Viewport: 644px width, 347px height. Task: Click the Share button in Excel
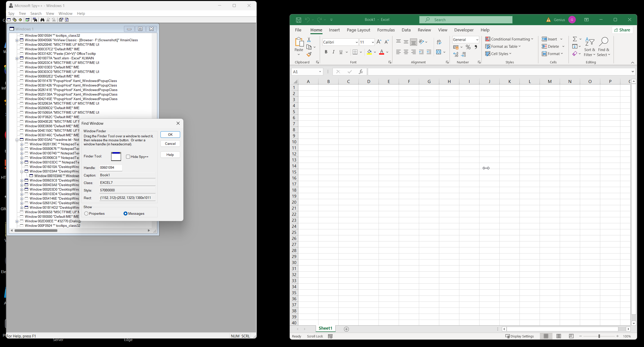coord(622,30)
